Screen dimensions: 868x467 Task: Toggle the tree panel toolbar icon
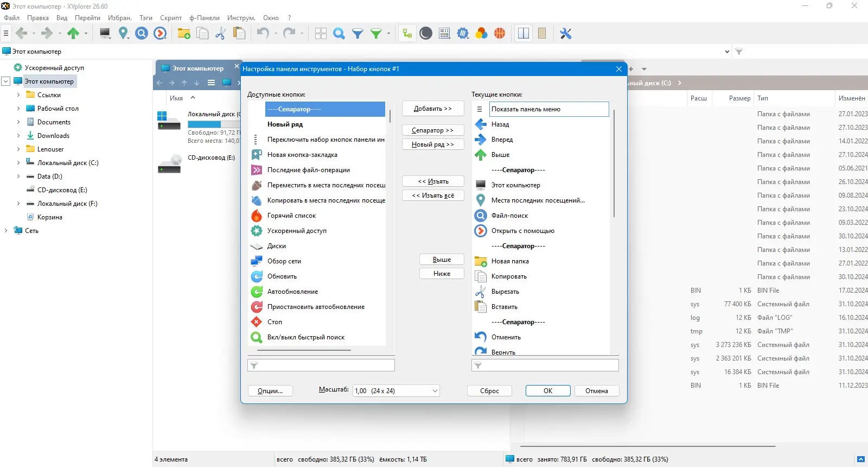(407, 34)
